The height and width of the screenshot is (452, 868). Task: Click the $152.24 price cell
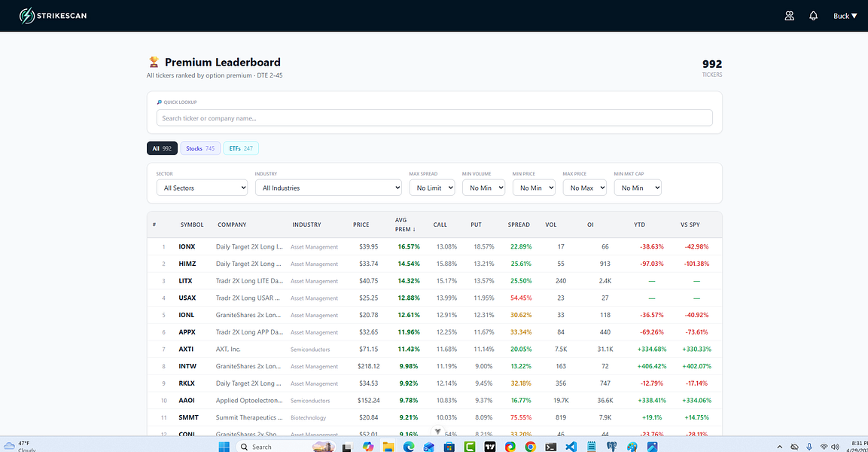(369, 401)
